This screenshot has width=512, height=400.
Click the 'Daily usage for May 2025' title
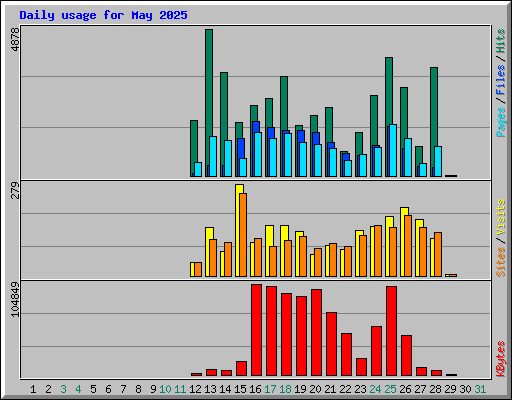tap(103, 15)
